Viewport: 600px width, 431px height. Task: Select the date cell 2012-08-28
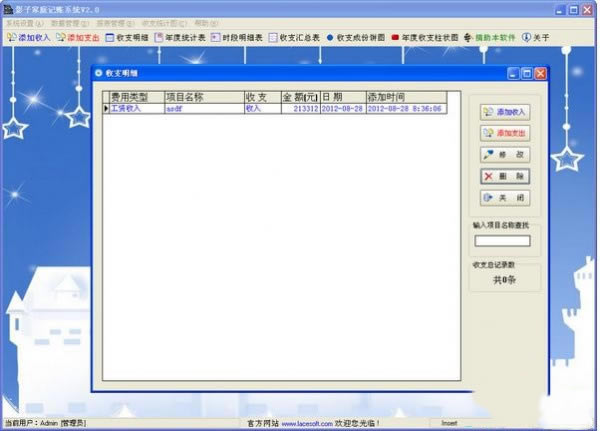(x=343, y=109)
